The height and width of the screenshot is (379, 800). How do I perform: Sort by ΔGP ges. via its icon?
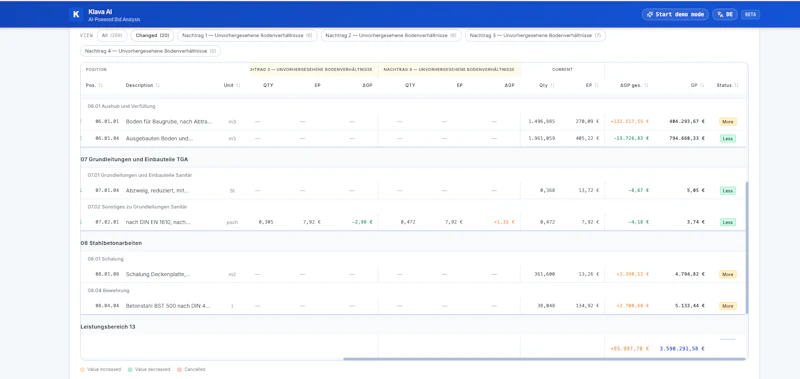[646, 85]
